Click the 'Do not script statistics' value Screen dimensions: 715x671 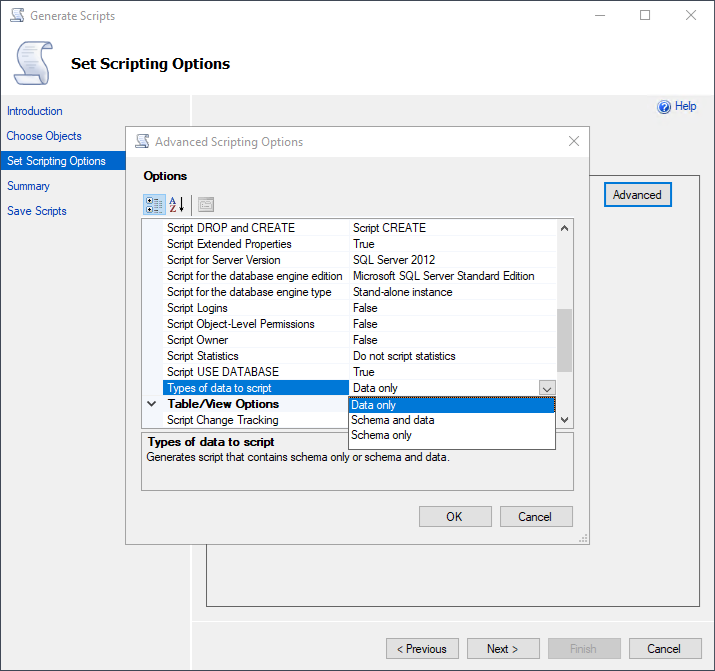[453, 356]
